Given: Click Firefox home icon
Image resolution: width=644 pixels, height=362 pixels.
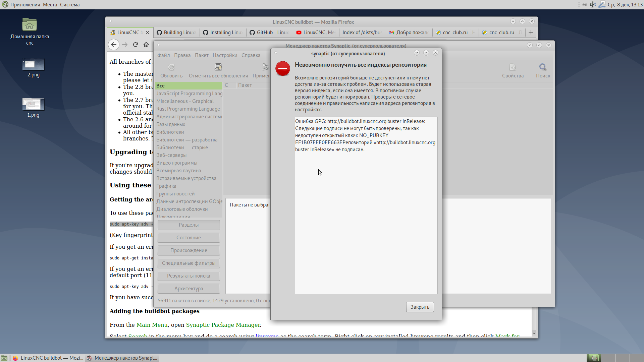Looking at the screenshot, I should [146, 45].
